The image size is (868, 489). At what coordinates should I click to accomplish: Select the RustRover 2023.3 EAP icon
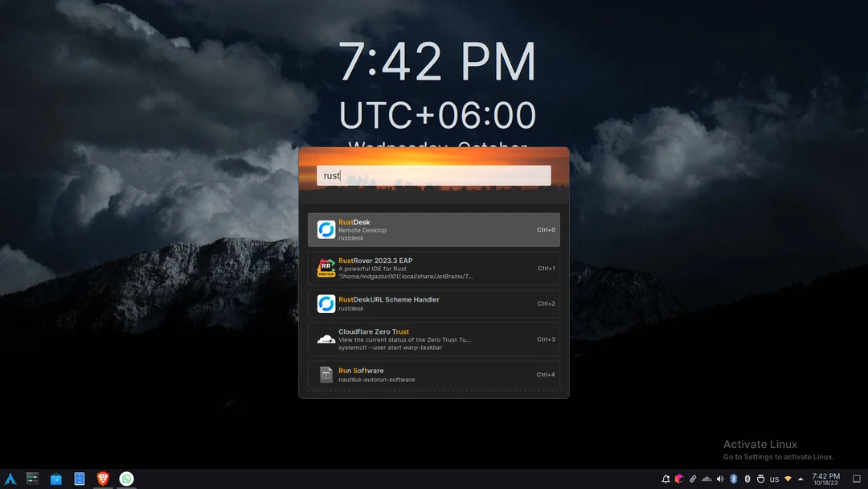click(325, 267)
